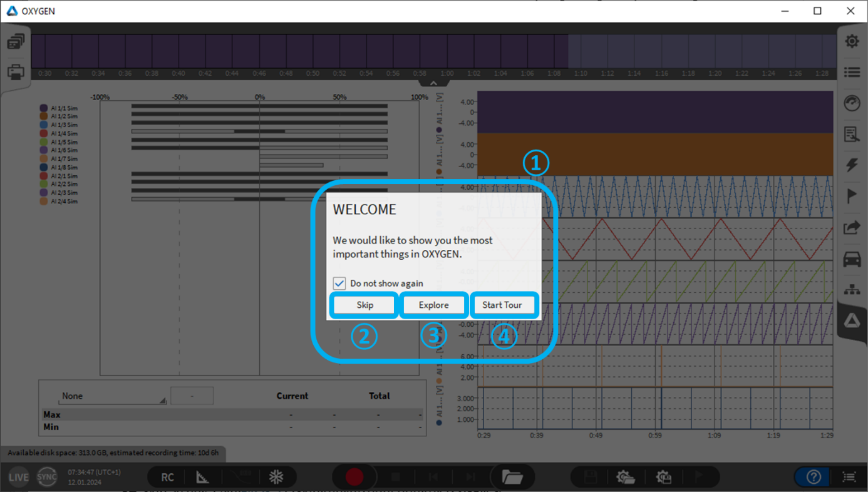Open the help question mark button
This screenshot has width=868, height=492.
pos(814,477)
